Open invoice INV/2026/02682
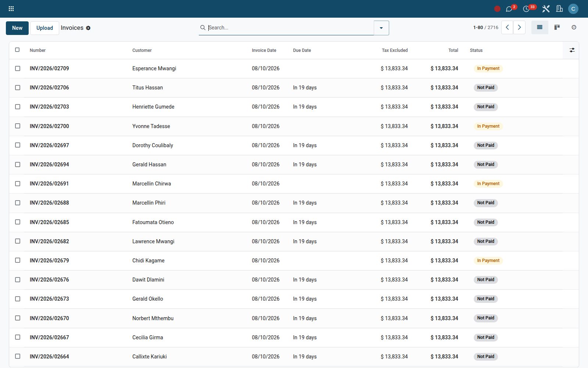This screenshot has width=588, height=368. pos(49,241)
